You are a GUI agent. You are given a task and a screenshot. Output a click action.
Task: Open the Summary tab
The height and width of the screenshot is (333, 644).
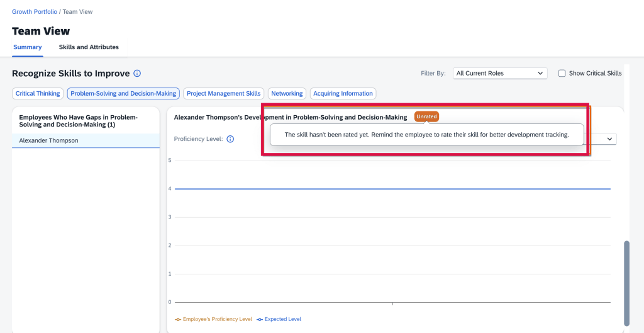(x=28, y=47)
